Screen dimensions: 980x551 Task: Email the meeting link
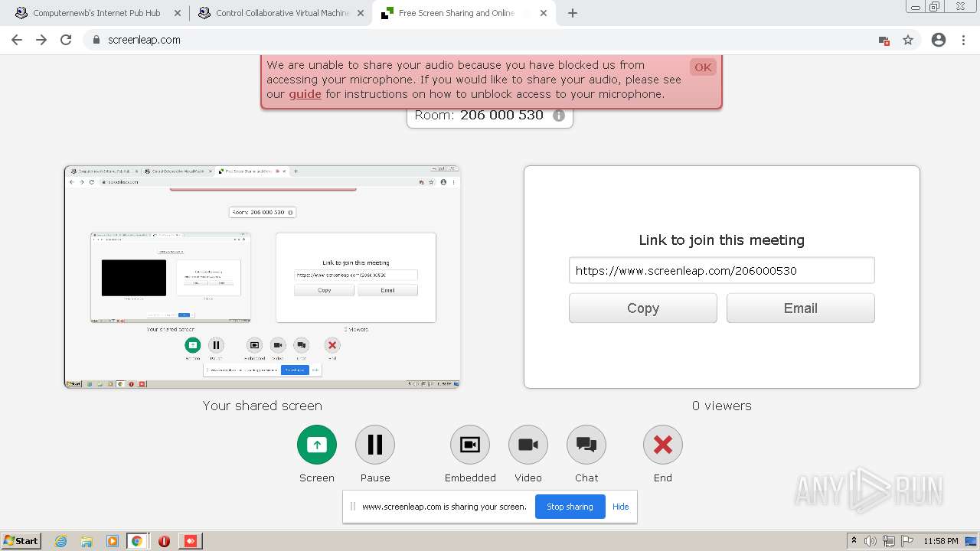[801, 308]
